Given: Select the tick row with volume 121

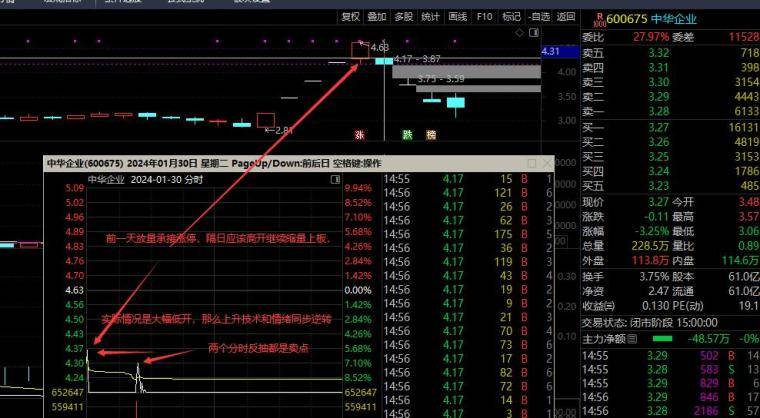Looking at the screenshot, I should click(468, 193).
